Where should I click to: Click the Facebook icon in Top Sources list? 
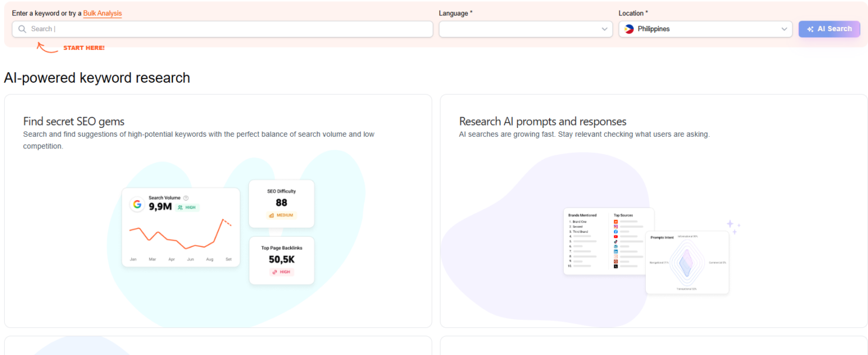pos(616,232)
